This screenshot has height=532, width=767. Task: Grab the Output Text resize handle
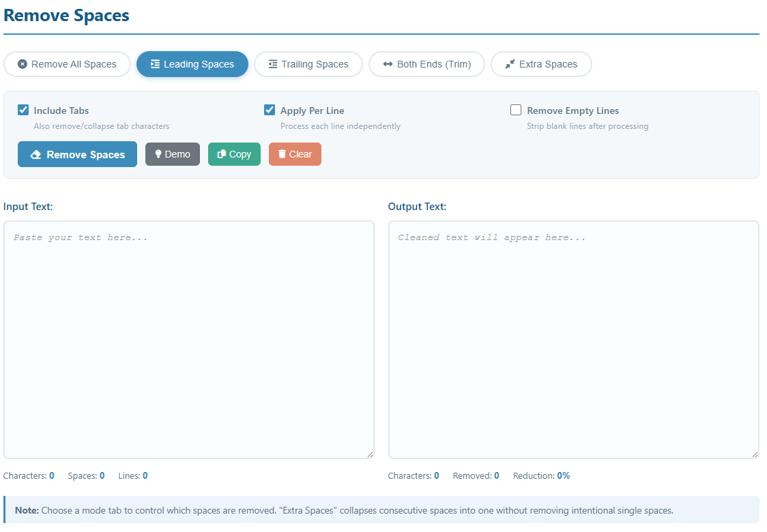tap(755, 454)
